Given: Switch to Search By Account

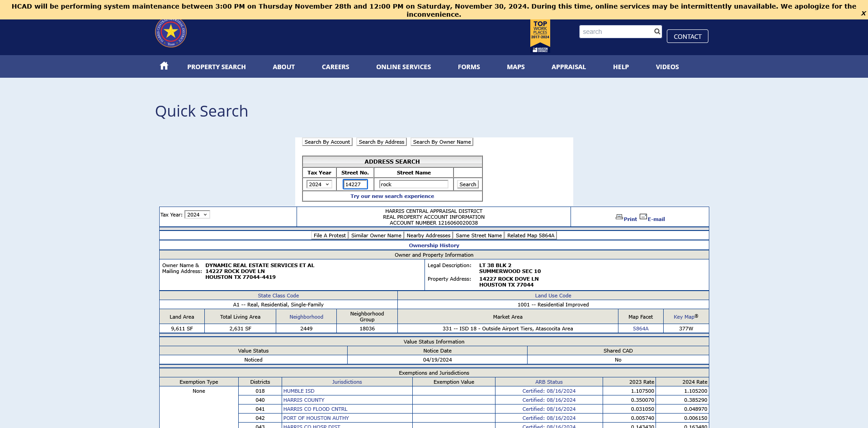Looking at the screenshot, I should tap(327, 142).
